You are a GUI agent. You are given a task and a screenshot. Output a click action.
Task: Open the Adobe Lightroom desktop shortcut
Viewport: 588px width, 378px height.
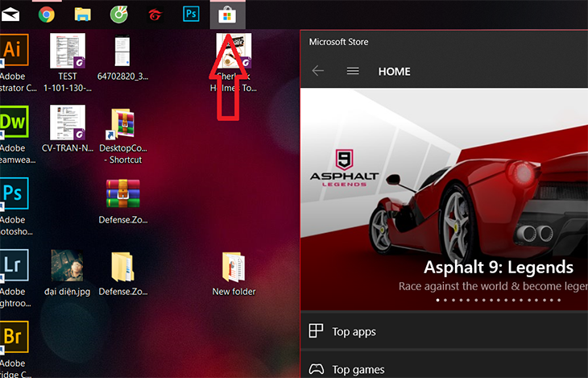pos(14,265)
